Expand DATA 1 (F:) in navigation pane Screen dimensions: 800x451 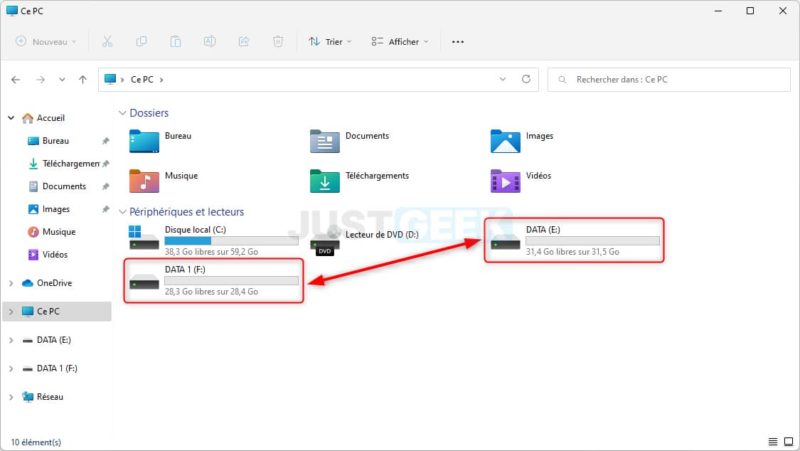point(11,368)
